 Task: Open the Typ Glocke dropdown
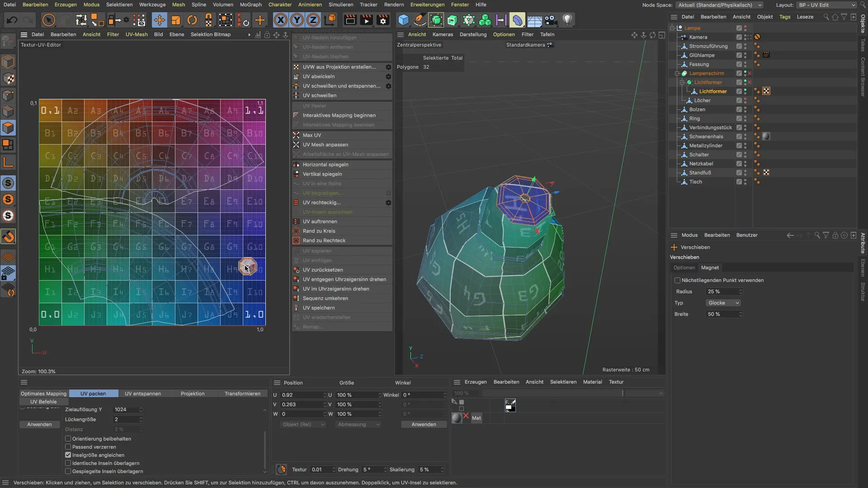[x=723, y=303]
